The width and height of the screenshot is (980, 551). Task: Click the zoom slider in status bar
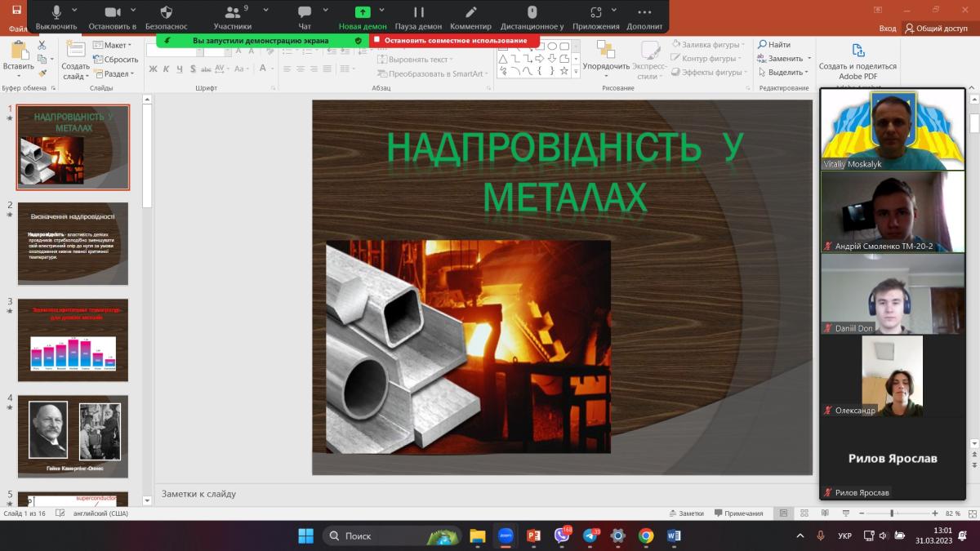pyautogui.click(x=892, y=513)
